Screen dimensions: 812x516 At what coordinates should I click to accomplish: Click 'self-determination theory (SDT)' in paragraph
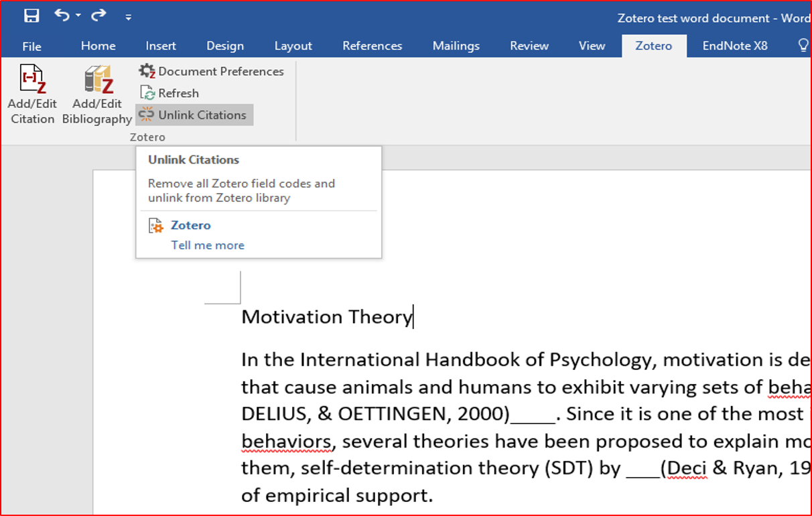coord(448,469)
